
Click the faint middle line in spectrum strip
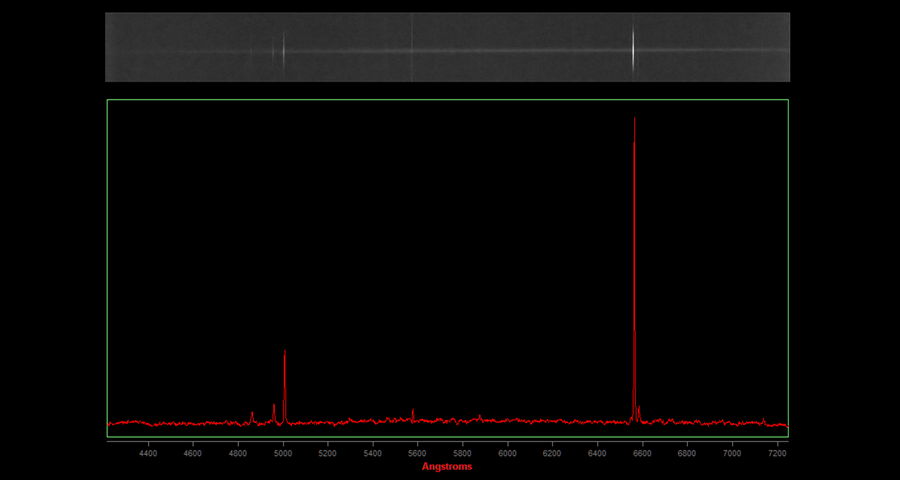[412, 47]
